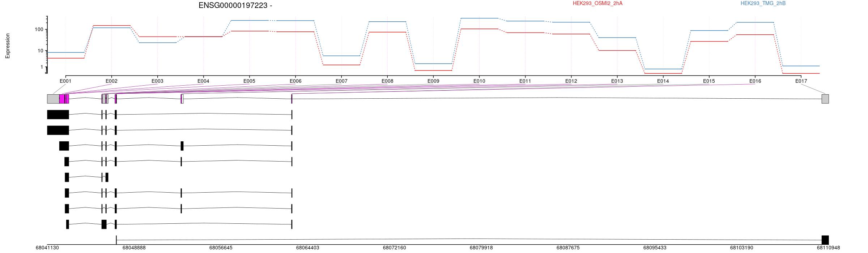The image size is (868, 253).
Task: Click the magenta exon block in the gene model
Action: (x=64, y=99)
